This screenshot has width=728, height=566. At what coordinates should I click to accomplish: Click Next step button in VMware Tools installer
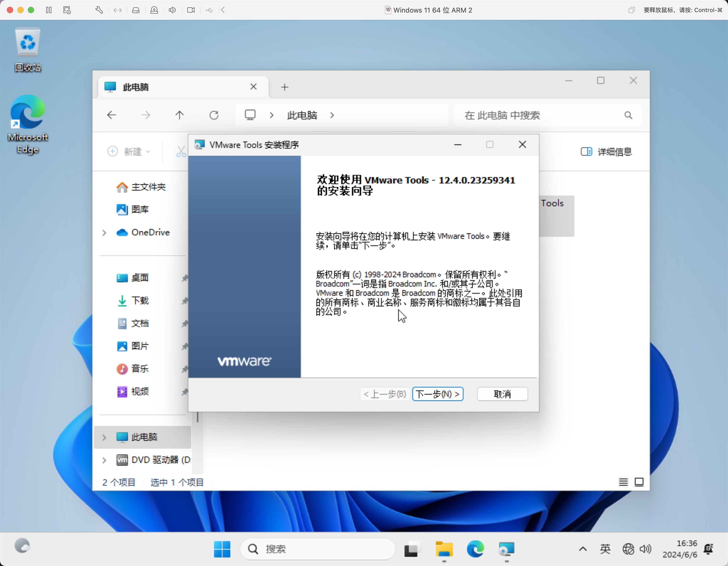point(438,394)
